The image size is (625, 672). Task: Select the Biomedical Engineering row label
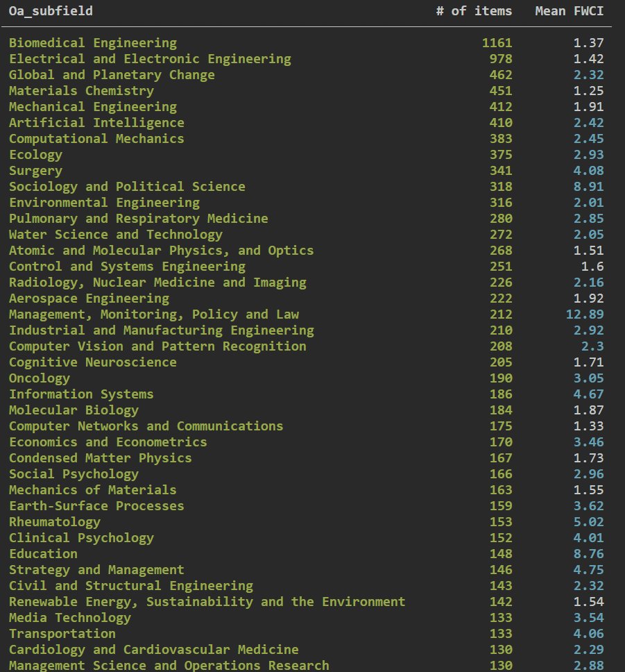[x=93, y=43]
